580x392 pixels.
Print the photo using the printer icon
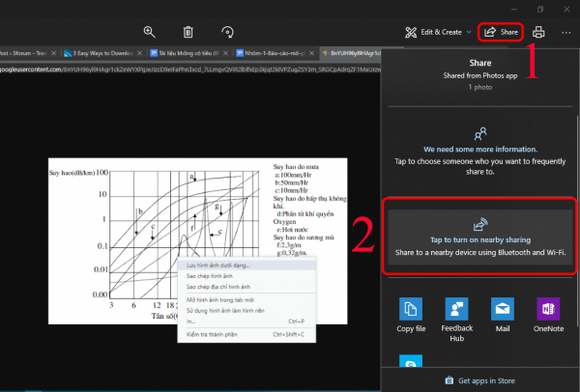click(538, 32)
